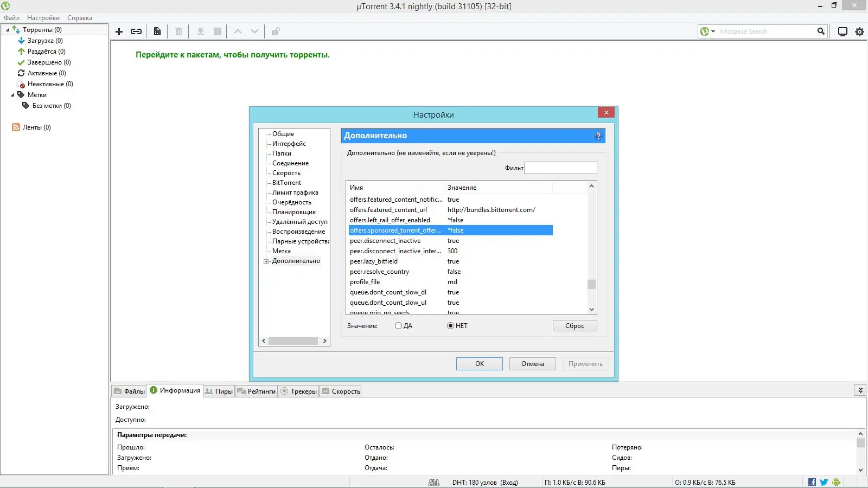This screenshot has width=868, height=488.
Task: Click the settings category horizontal scrollbar
Action: [x=293, y=341]
